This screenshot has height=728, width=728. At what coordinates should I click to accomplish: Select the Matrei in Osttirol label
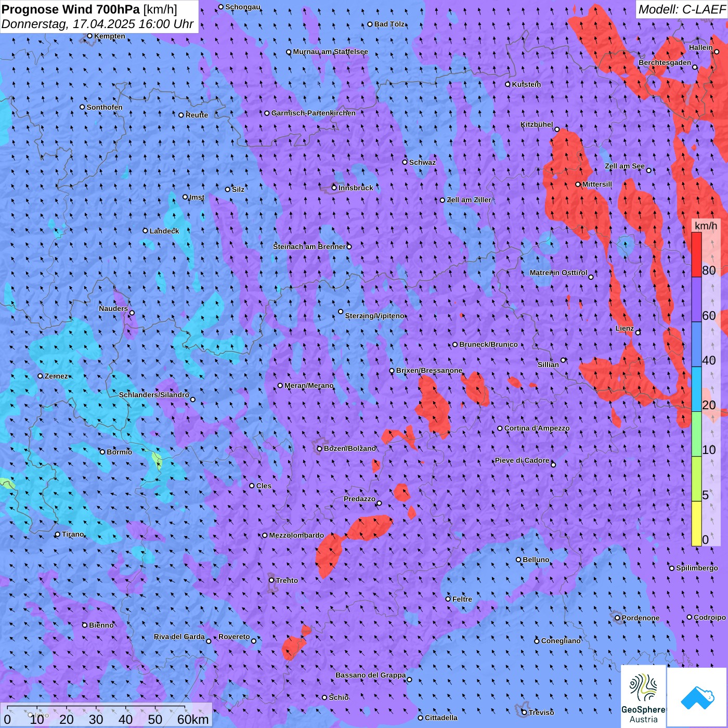pyautogui.click(x=558, y=272)
